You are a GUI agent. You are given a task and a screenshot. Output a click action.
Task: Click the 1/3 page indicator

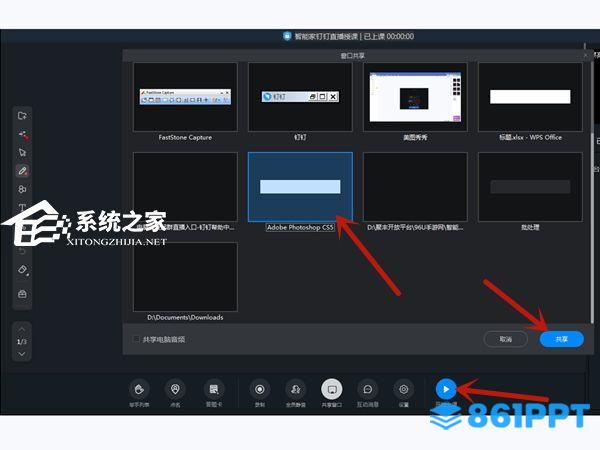tap(22, 341)
